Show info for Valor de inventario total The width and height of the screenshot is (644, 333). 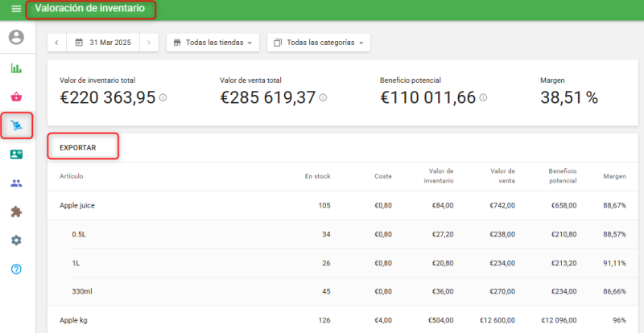(x=163, y=98)
